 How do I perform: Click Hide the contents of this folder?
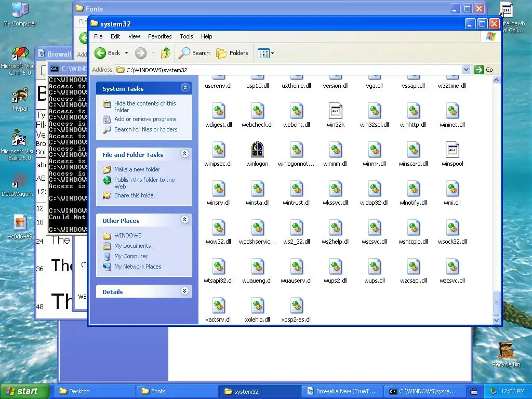pos(145,107)
